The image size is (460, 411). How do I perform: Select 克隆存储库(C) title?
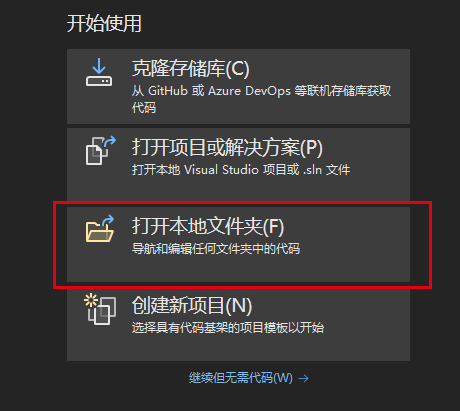click(x=191, y=69)
